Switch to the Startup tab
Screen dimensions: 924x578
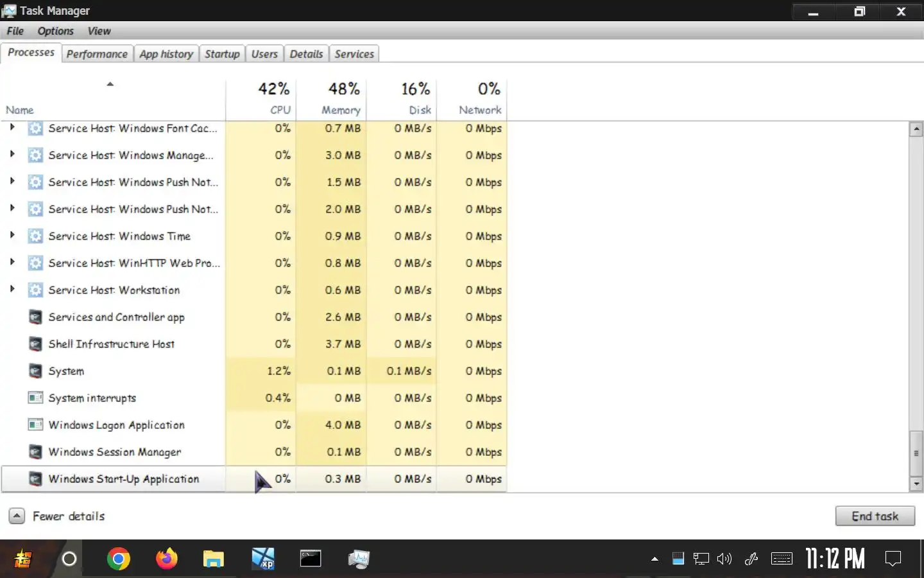pos(222,54)
